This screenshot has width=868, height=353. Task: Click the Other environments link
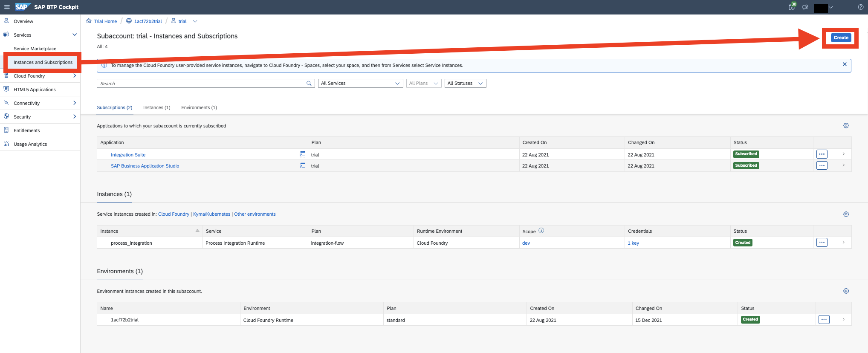click(255, 214)
